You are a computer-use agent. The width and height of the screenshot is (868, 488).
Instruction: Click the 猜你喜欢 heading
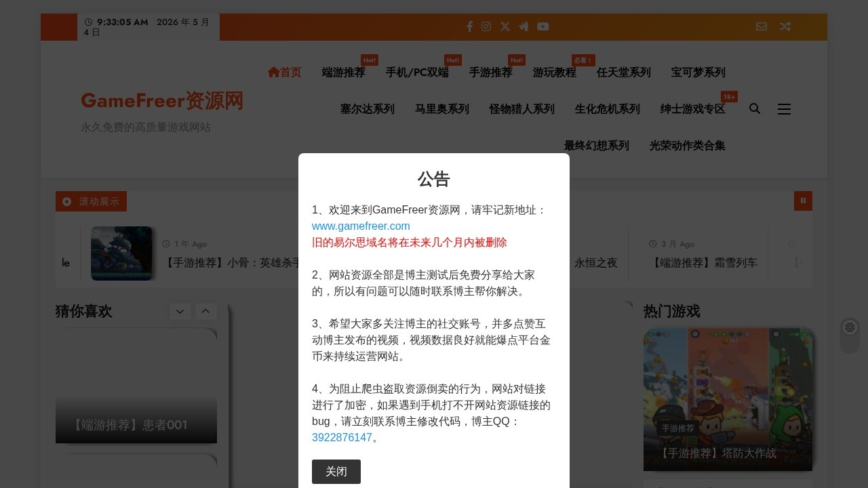[84, 311]
